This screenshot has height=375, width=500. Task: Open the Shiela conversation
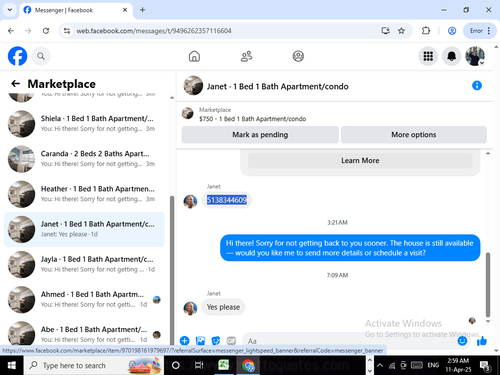click(x=84, y=124)
